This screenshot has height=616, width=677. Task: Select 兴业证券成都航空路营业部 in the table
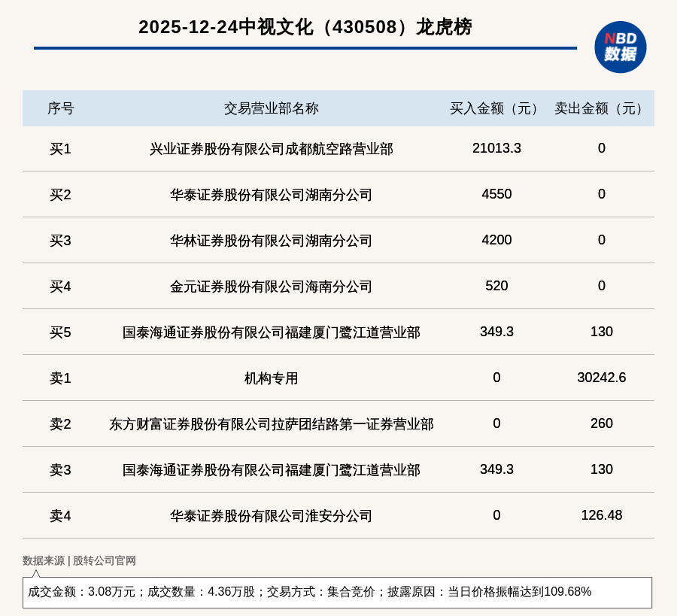pyautogui.click(x=271, y=149)
